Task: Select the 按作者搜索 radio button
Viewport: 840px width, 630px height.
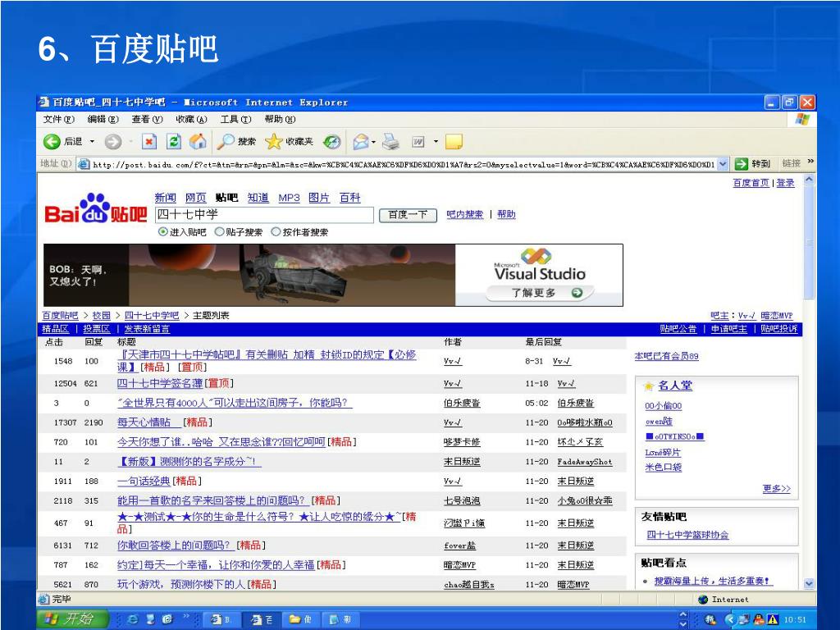Action: 276,231
